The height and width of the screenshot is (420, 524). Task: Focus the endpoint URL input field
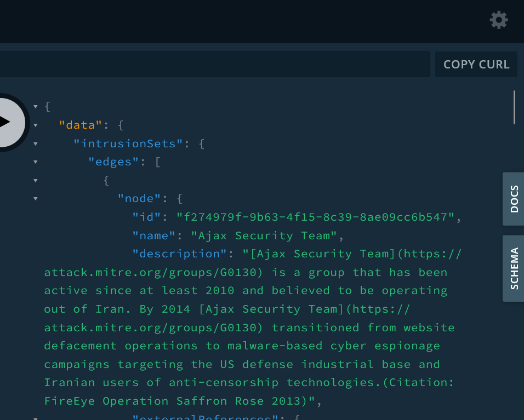click(x=215, y=65)
